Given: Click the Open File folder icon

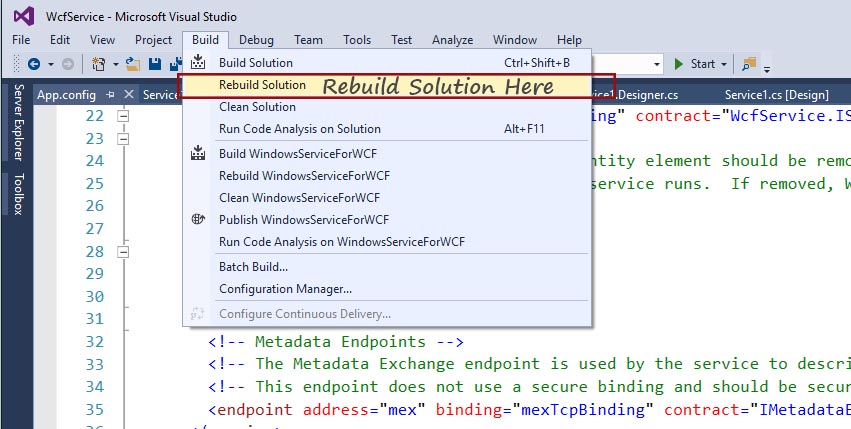Looking at the screenshot, I should click(x=133, y=64).
